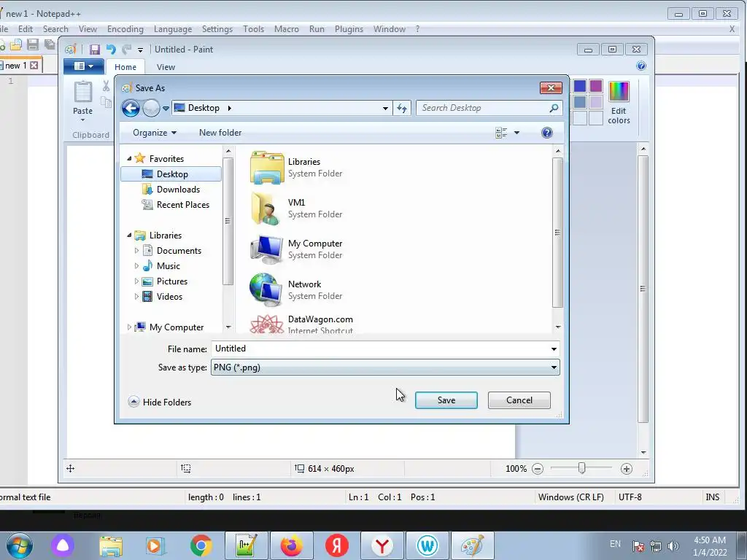Open Notepad++ Macro menu

tap(286, 29)
